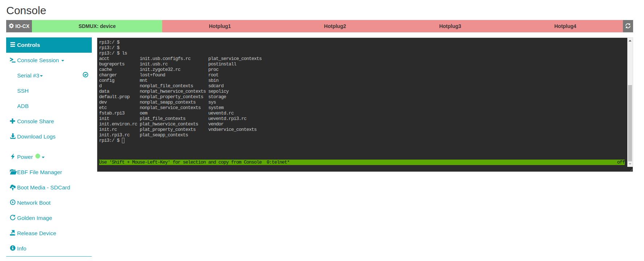644x261 pixels.
Task: Click 'plat_service_contexts' in terminal listing
Action: click(x=235, y=59)
